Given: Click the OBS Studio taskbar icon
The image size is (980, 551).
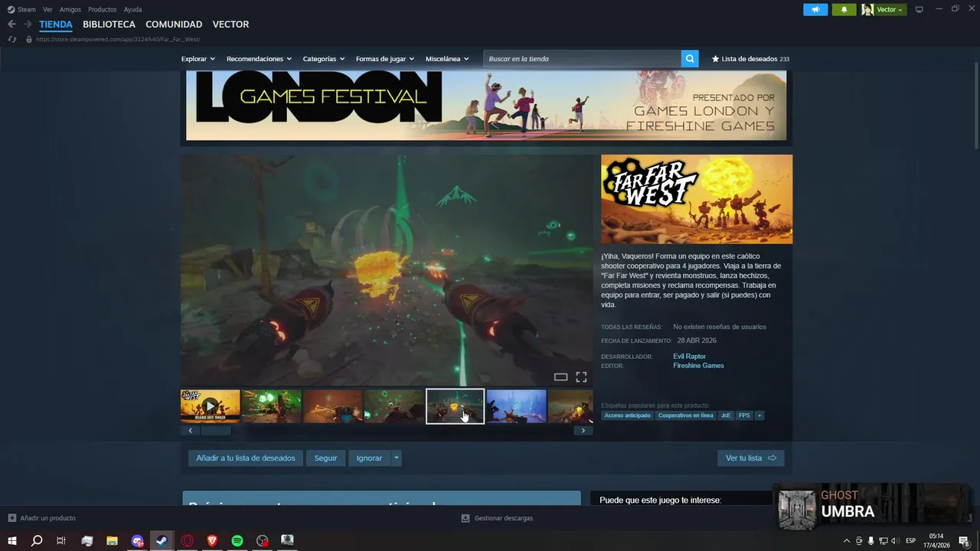Looking at the screenshot, I should [263, 540].
